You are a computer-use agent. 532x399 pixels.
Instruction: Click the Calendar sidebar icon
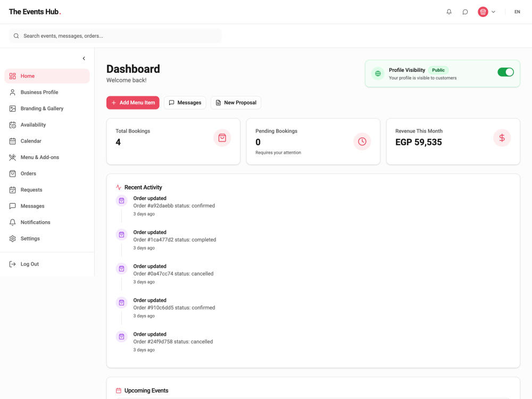[x=13, y=141]
